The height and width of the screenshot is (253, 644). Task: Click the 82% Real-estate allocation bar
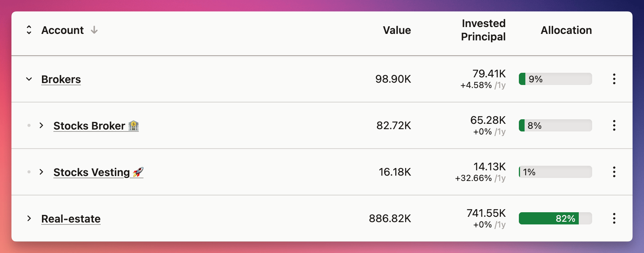pyautogui.click(x=555, y=218)
